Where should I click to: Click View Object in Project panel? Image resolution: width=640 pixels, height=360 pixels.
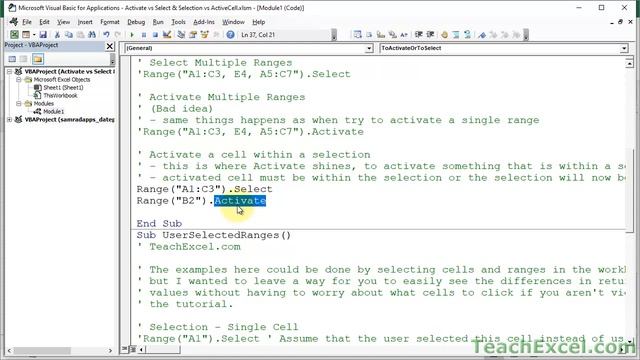pyautogui.click(x=24, y=59)
